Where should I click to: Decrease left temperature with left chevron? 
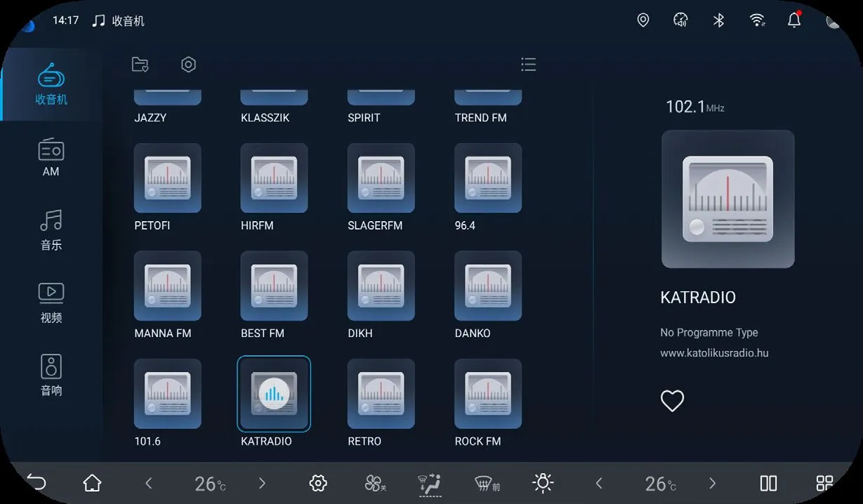coord(148,483)
